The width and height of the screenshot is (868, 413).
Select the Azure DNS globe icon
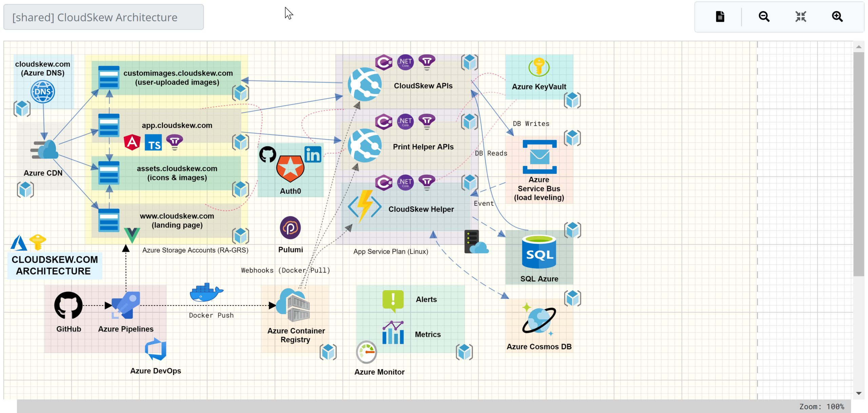coord(43,92)
